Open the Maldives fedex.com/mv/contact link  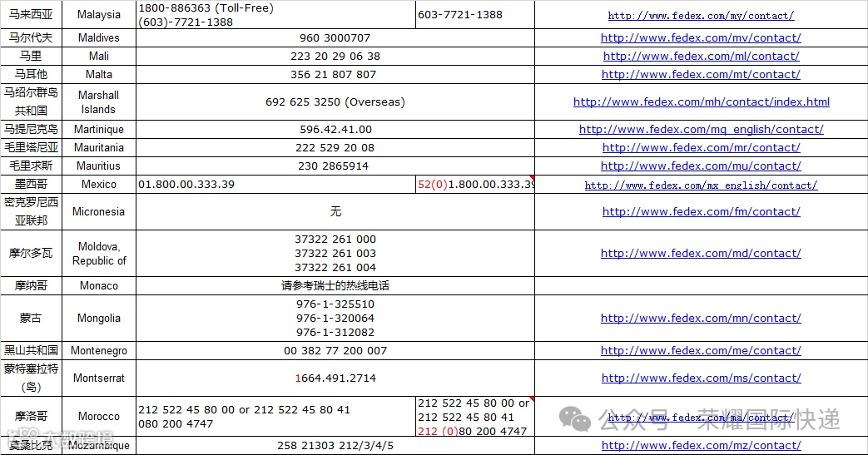tap(701, 37)
